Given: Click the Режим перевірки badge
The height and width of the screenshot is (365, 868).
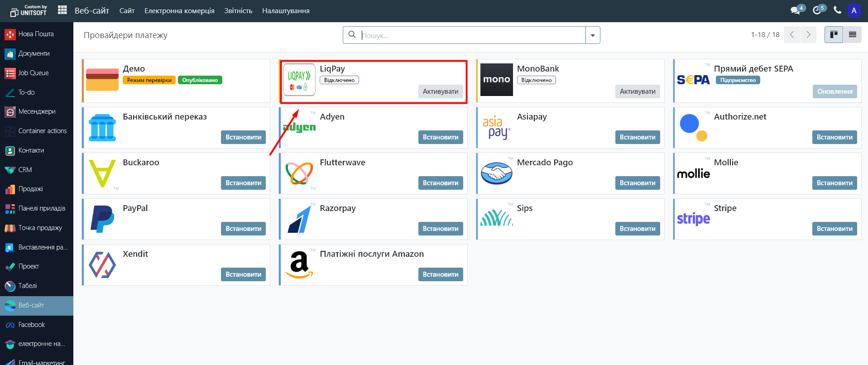Looking at the screenshot, I should tap(149, 80).
